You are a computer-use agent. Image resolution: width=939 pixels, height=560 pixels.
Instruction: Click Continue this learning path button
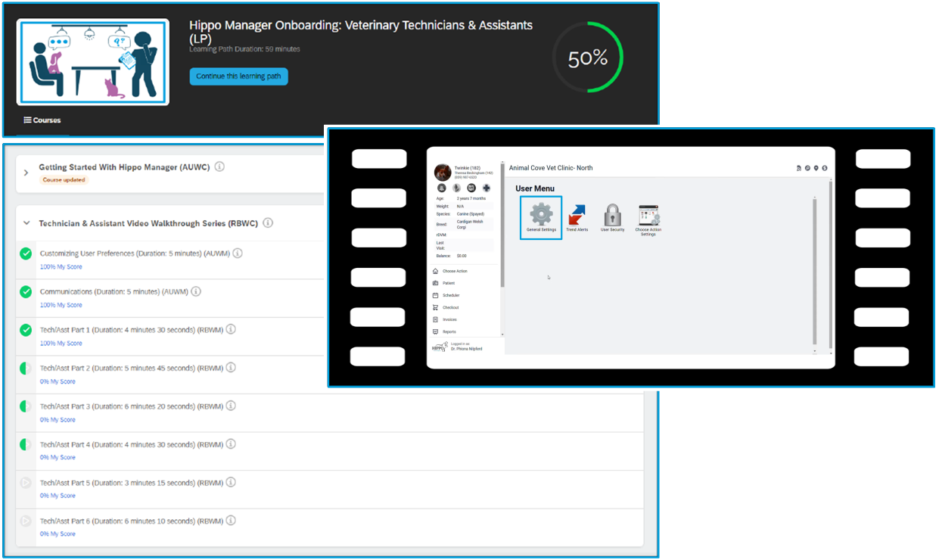[x=238, y=76]
